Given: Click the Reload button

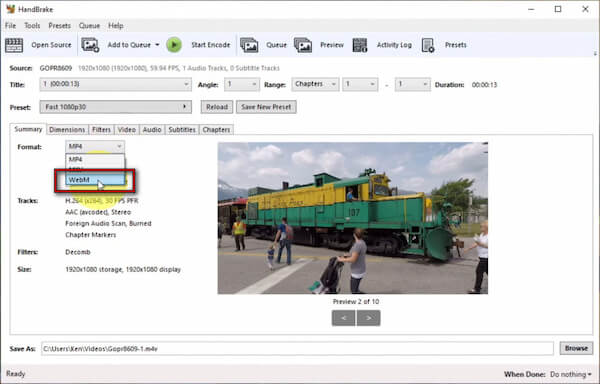Looking at the screenshot, I should (217, 107).
